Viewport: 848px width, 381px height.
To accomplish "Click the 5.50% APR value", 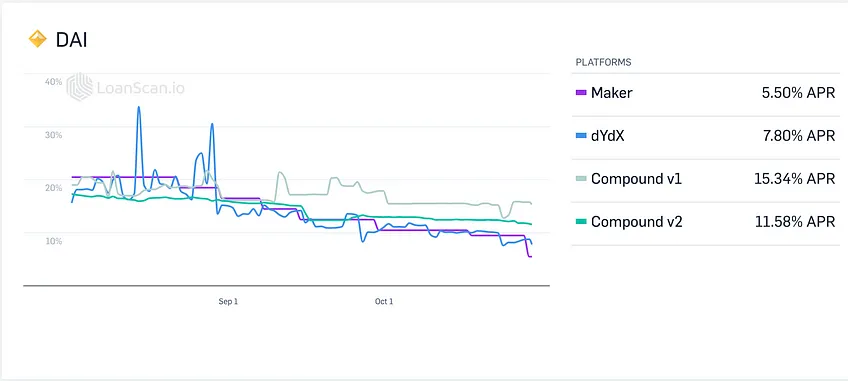I will (799, 93).
